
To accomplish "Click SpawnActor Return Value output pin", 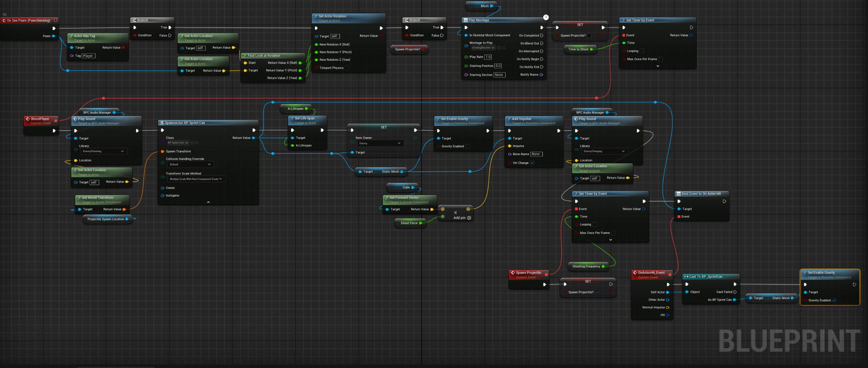I will coord(254,138).
